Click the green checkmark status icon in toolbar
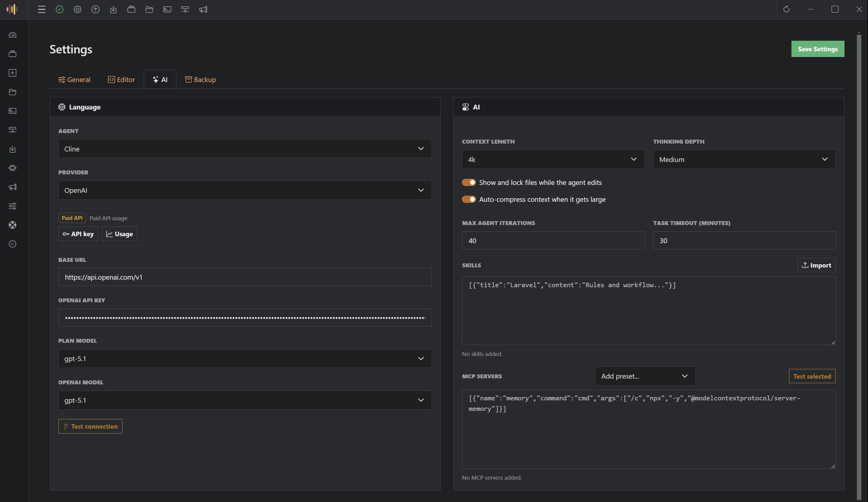This screenshot has width=868, height=502. (60, 9)
